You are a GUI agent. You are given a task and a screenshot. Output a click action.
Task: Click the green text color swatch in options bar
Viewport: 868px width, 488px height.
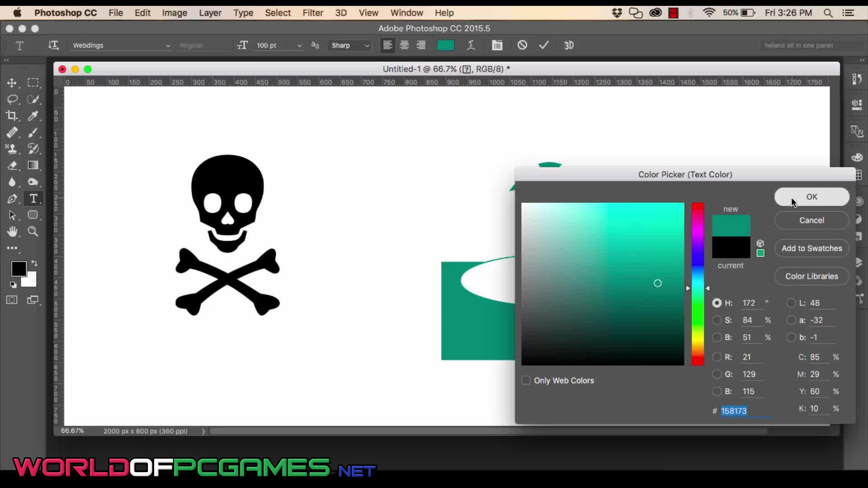[445, 45]
